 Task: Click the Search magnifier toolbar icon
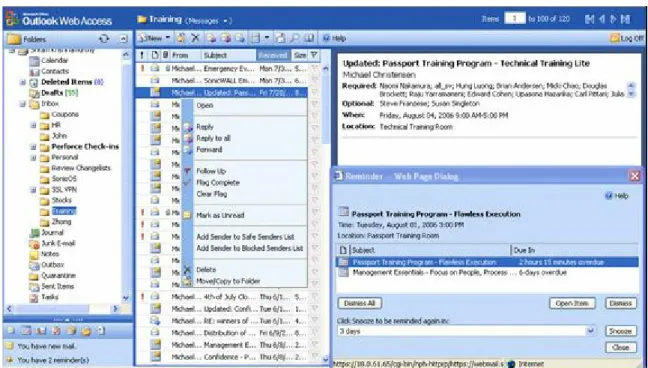click(295, 38)
